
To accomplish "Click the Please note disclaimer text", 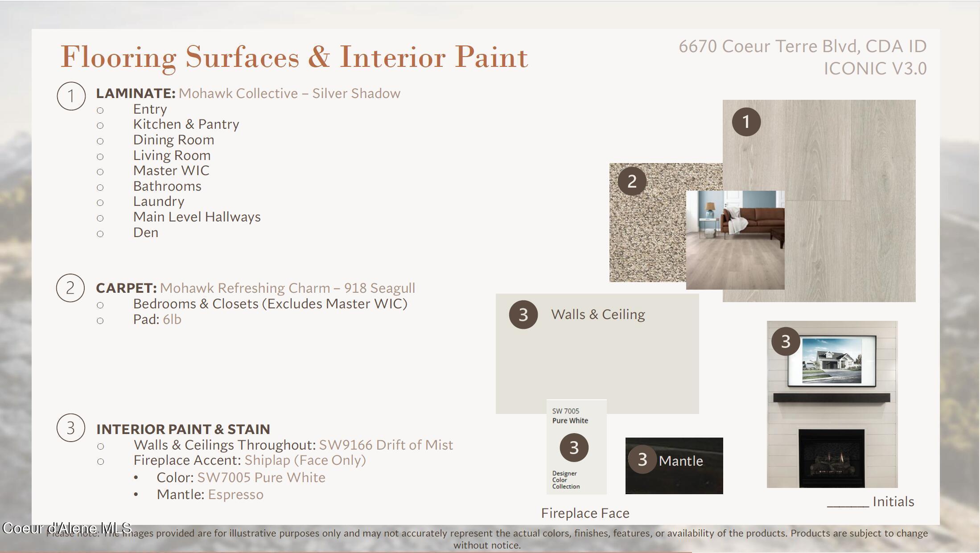I will pos(487,539).
